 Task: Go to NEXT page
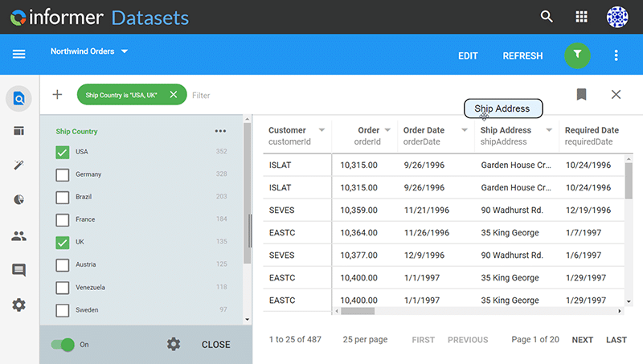click(x=582, y=339)
